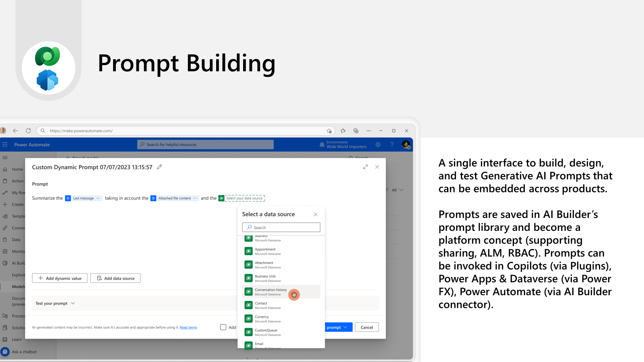Image resolution: width=644 pixels, height=362 pixels.
Task: Click the Appointment Dataverse icon
Action: point(249,251)
